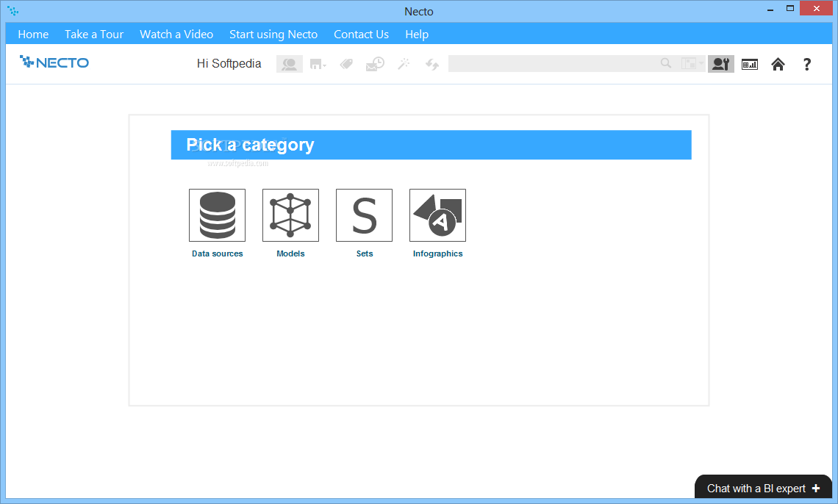Click the Data sources label link
This screenshot has height=504, width=838.
click(x=217, y=253)
